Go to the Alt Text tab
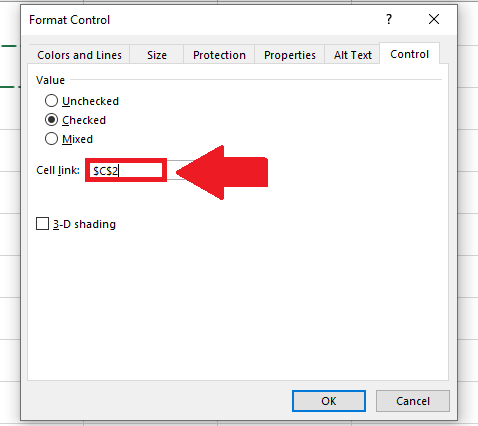 [x=353, y=55]
